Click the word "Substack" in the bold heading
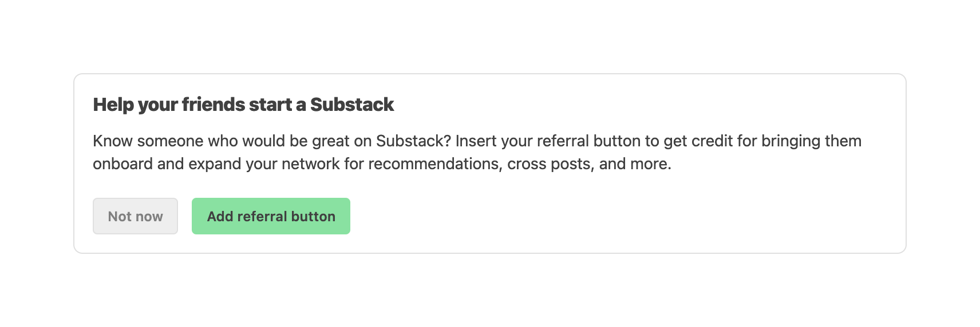The image size is (980, 327). pyautogui.click(x=351, y=105)
